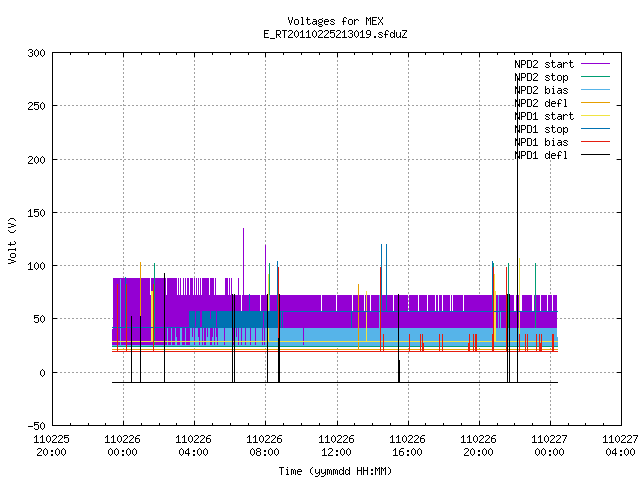Select the NPD1 stop legend entry
640x480 pixels.
click(x=541, y=129)
